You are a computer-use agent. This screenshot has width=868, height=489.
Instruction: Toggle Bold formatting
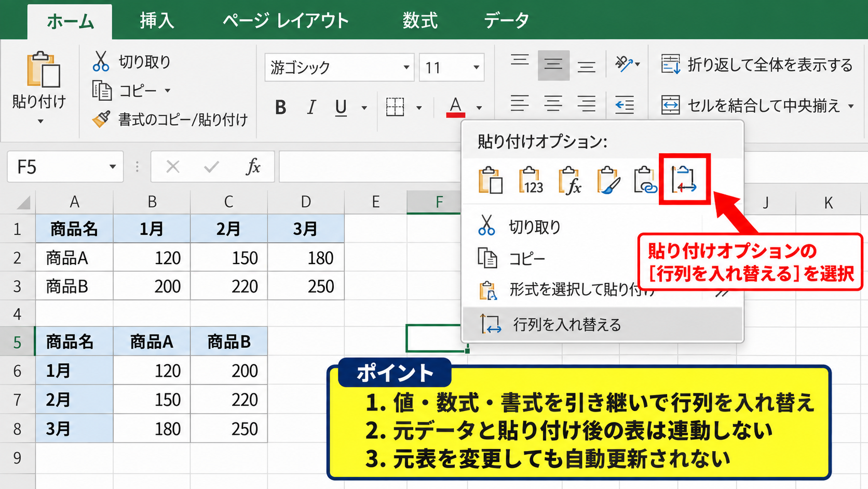coord(281,108)
